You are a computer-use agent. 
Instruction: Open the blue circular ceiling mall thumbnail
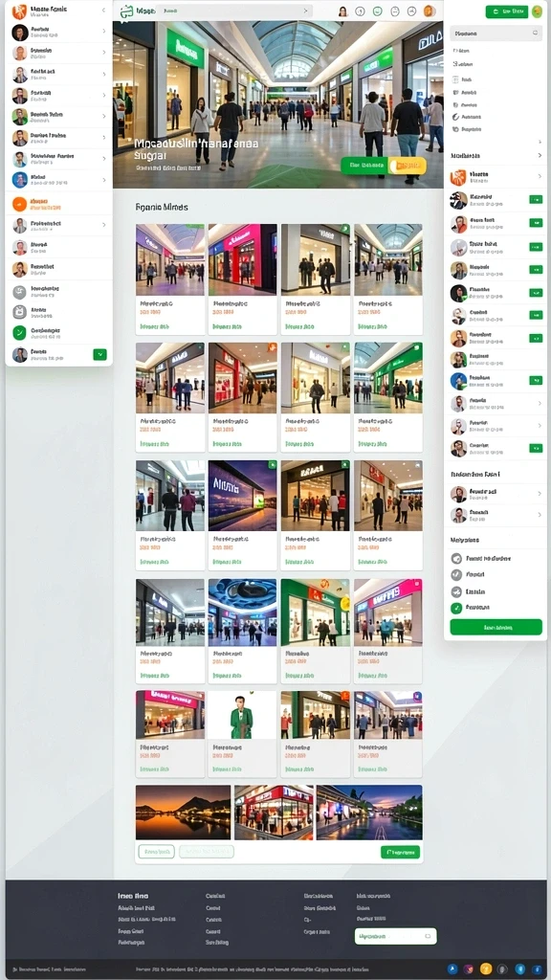point(242,612)
